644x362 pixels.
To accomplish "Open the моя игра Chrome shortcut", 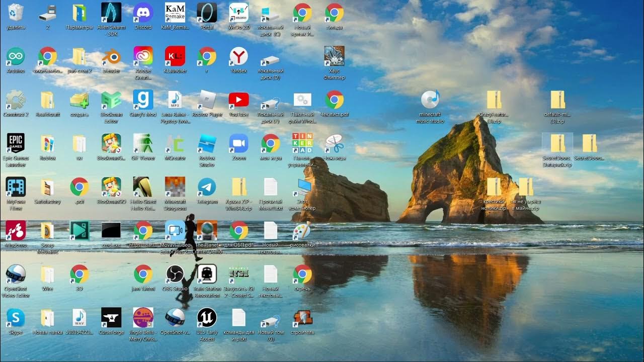I will coord(270,143).
